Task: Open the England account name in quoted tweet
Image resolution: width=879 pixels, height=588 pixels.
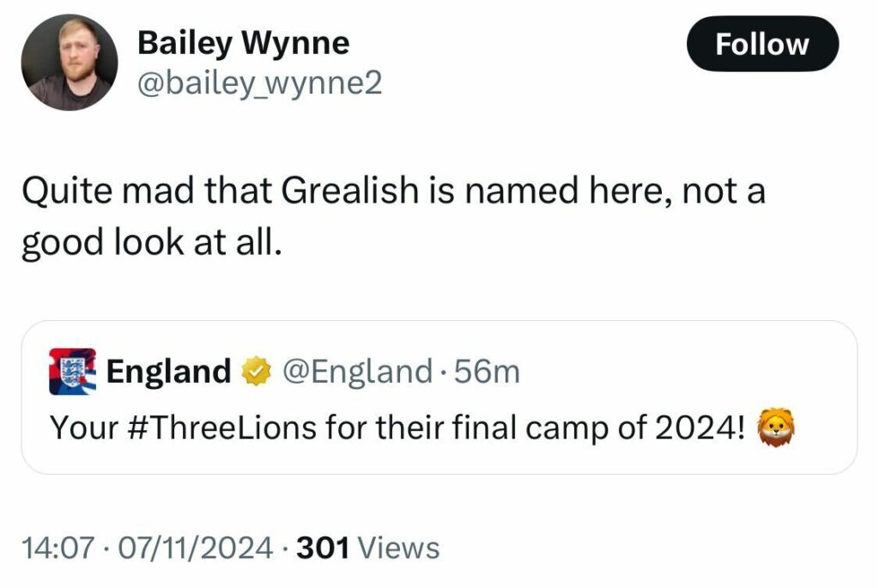Action: pos(168,371)
